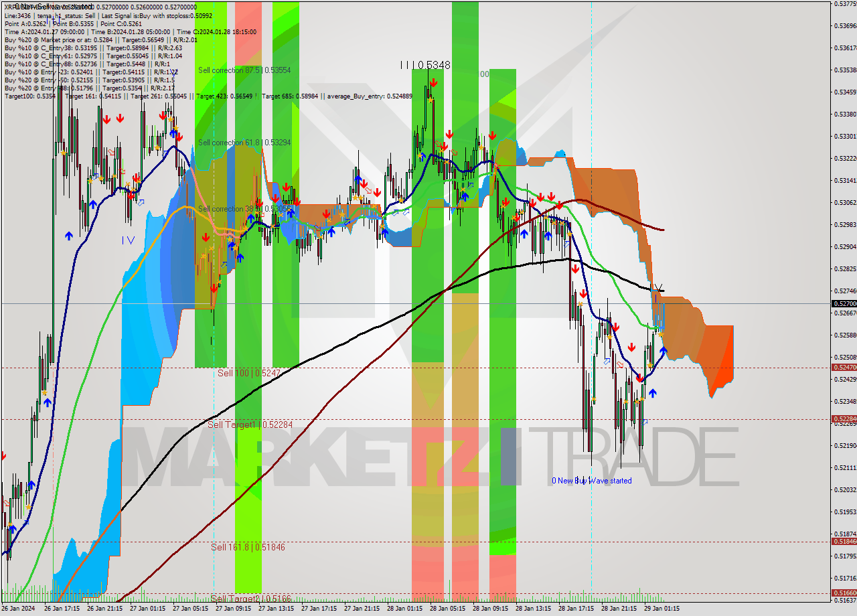Click the 'Sell correction 61.8 | 0.53294' label
This screenshot has height=616, width=857.
(244, 143)
